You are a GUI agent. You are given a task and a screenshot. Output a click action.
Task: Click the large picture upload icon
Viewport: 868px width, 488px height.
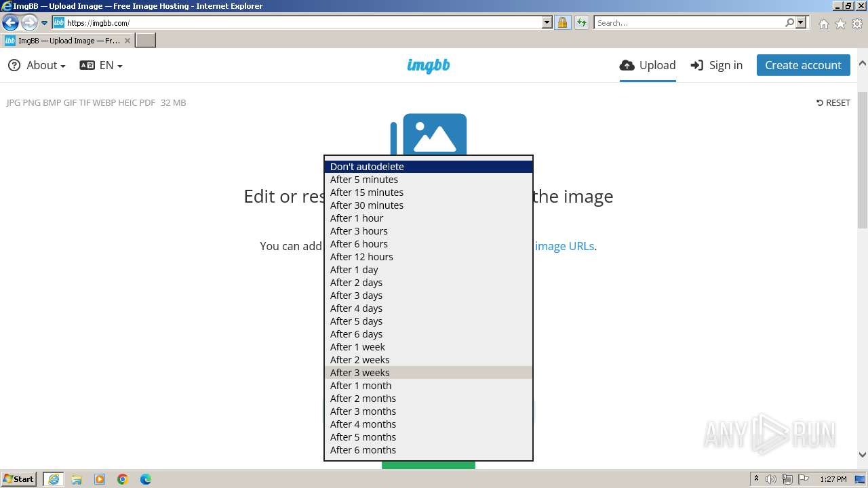pos(429,134)
